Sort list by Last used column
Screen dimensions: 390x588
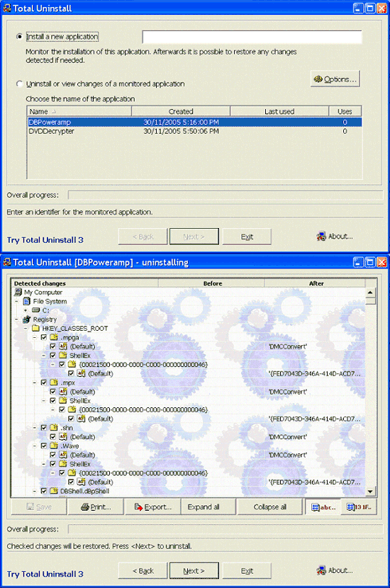click(x=279, y=111)
